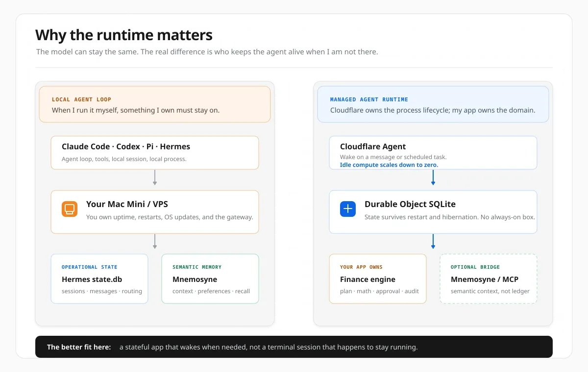Viewport: 588px width, 372px height.
Task: Select the Mnemosyne / MCP card title
Action: pos(485,279)
